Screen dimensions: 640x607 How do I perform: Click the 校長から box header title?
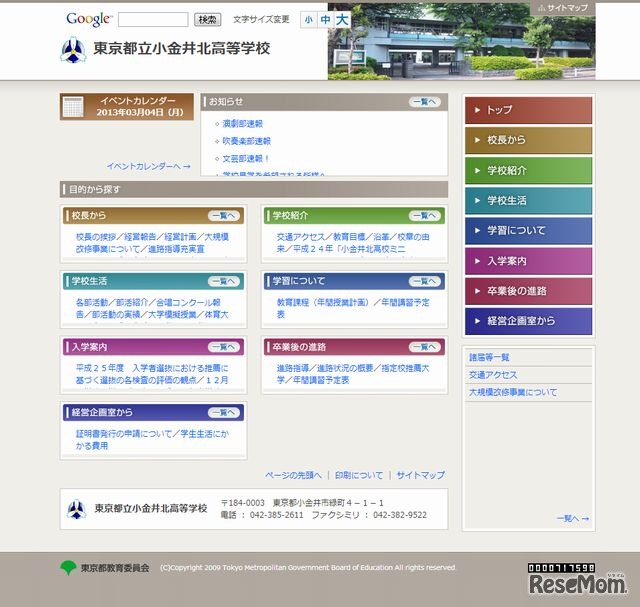(89, 216)
